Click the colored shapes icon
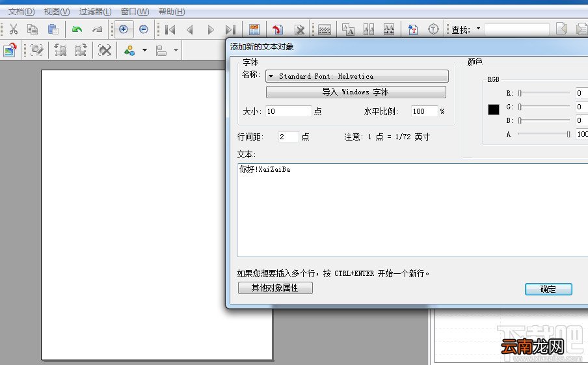Image resolution: width=588 pixels, height=365 pixels. click(x=129, y=50)
